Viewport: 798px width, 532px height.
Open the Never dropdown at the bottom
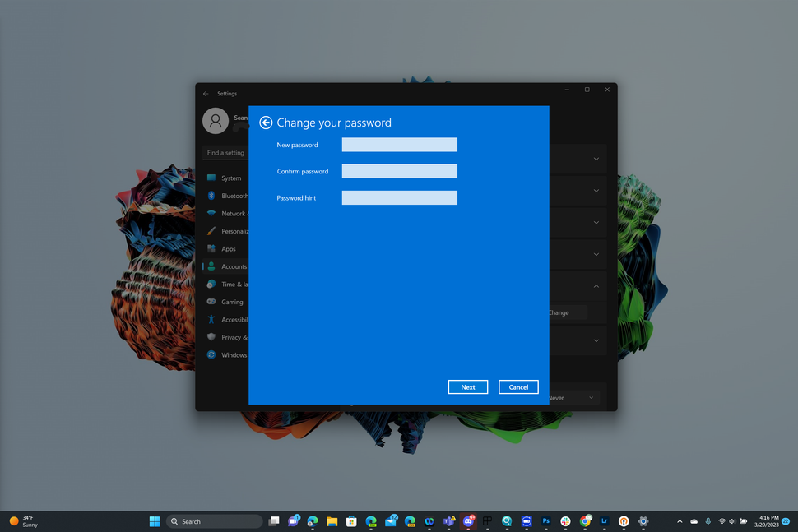coord(576,397)
